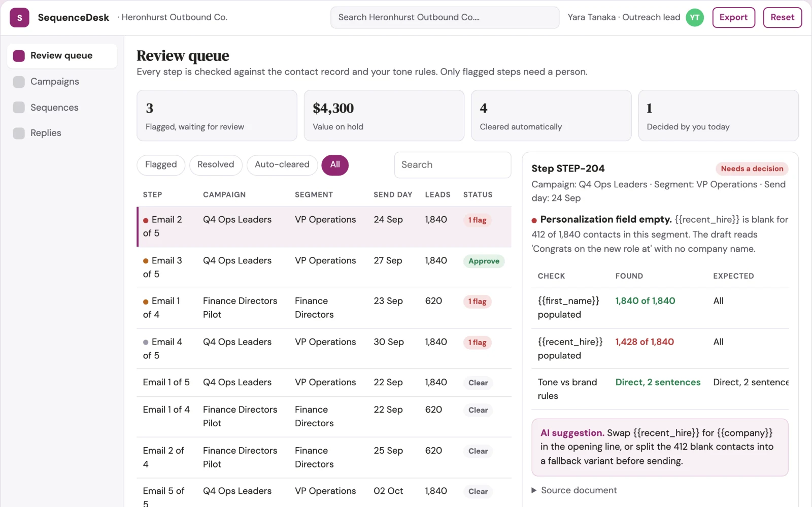Screen dimensions: 812x507
Task: Open the Flagged, waiting for review card
Action: pos(217,116)
